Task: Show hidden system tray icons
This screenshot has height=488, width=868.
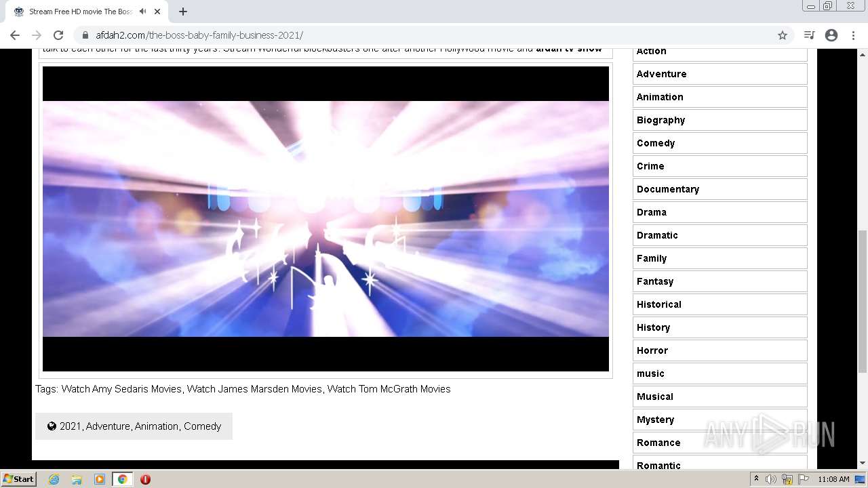Action: (756, 479)
